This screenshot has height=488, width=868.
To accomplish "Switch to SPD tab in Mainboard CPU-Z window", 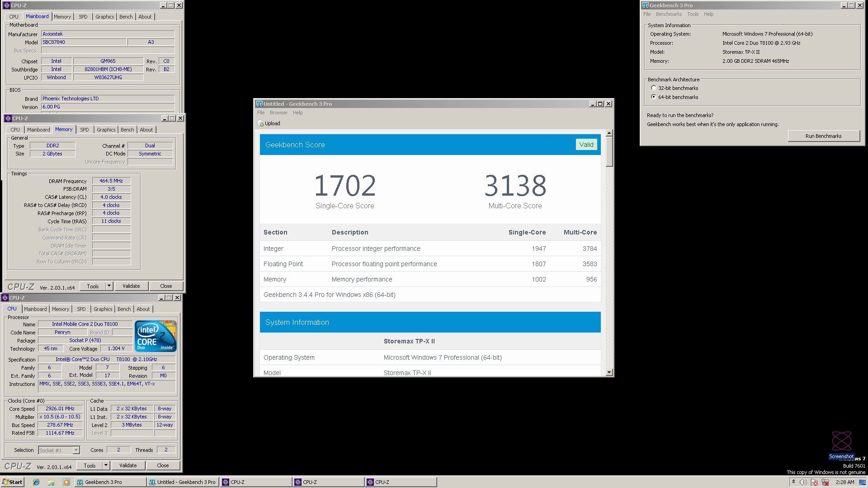I will (x=83, y=17).
